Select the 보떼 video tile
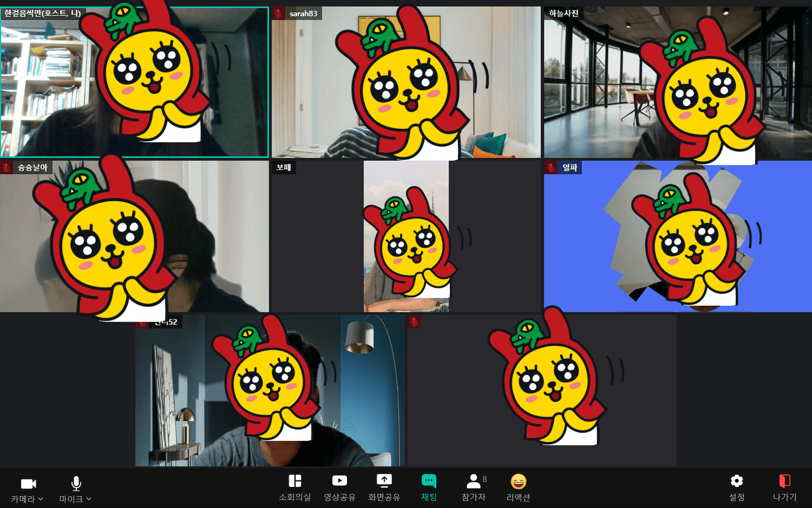The image size is (812, 508). (406, 236)
